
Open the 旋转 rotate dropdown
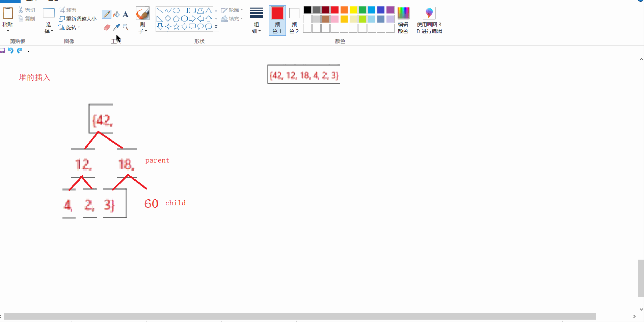coord(69,28)
